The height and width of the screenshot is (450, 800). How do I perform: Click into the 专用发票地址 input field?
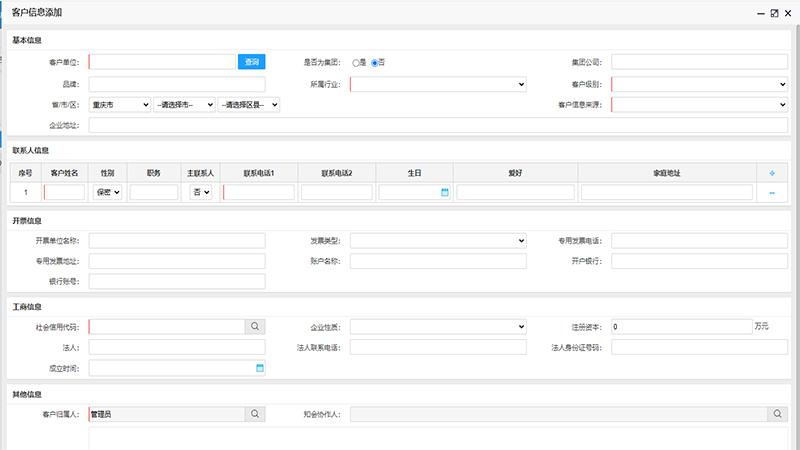177,261
